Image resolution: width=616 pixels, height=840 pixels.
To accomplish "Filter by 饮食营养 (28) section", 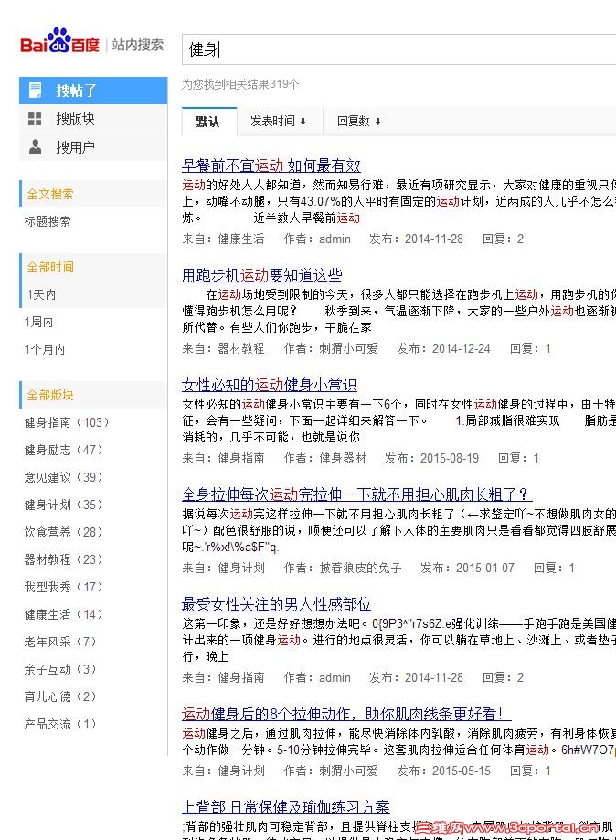I will [x=63, y=532].
